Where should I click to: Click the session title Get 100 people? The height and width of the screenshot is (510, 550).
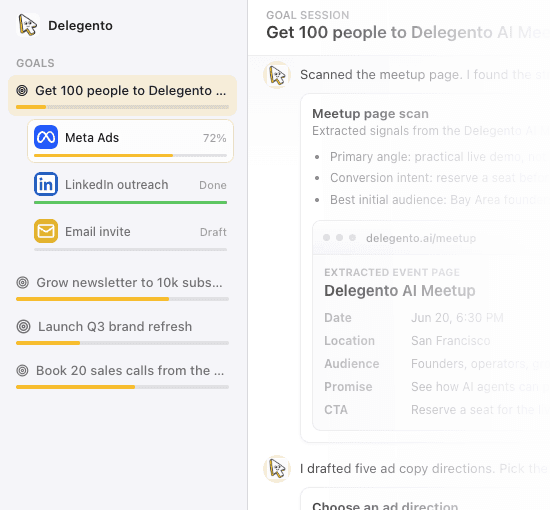[x=408, y=33]
